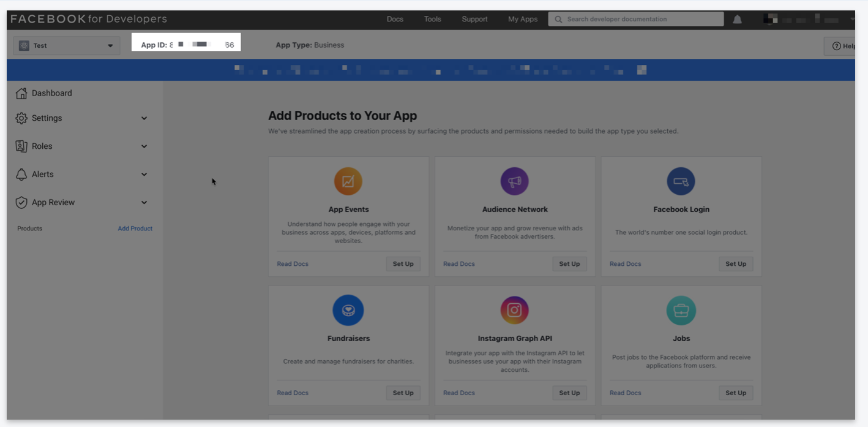Click the Fundraisers heart icon
868x427 pixels.
[348, 310]
